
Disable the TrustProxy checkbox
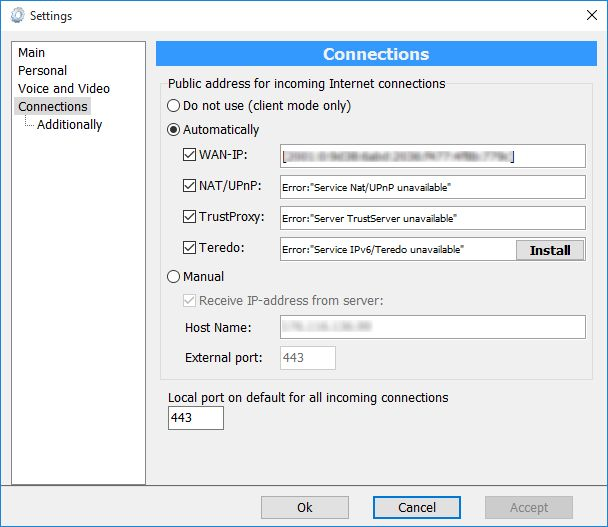tap(190, 217)
